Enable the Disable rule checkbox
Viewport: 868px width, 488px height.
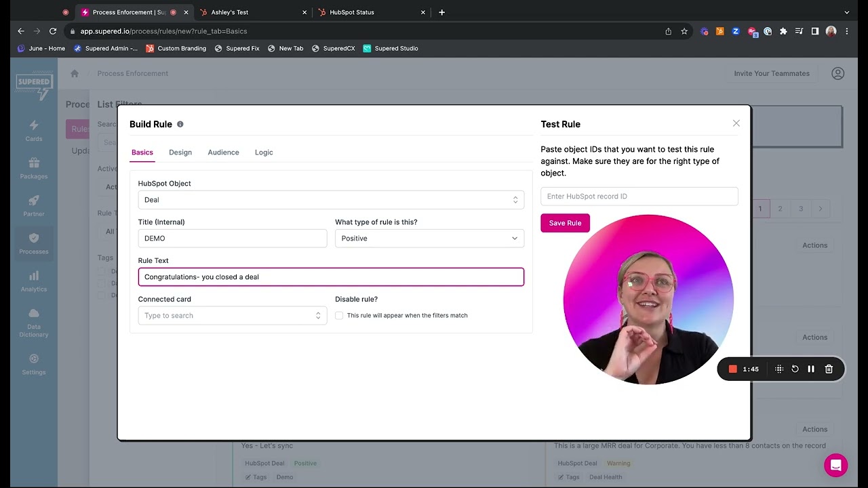pos(338,315)
